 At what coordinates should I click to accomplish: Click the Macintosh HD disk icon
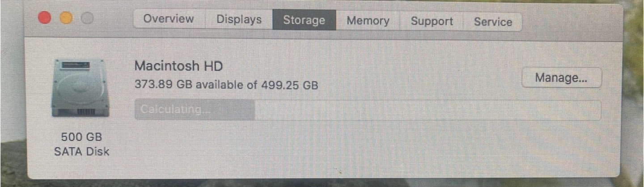80,88
